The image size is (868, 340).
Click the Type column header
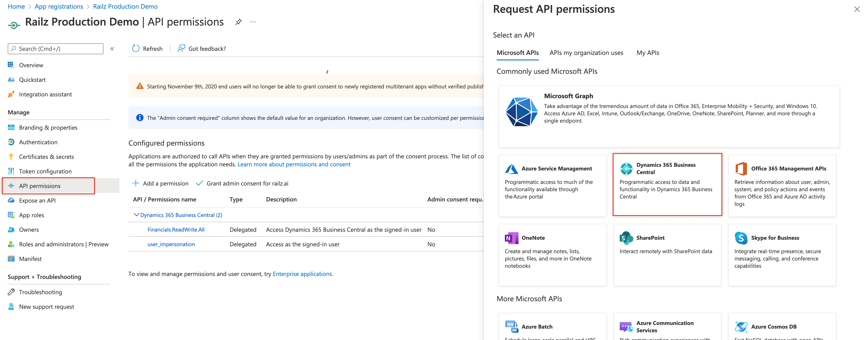236,199
